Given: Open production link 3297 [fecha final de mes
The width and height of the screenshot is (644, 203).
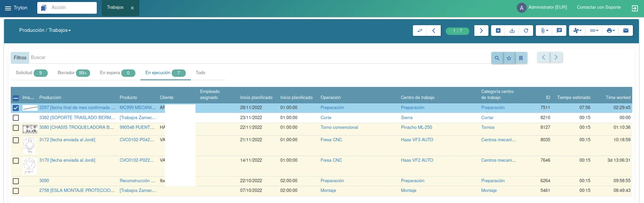Looking at the screenshot, I should (77, 108).
